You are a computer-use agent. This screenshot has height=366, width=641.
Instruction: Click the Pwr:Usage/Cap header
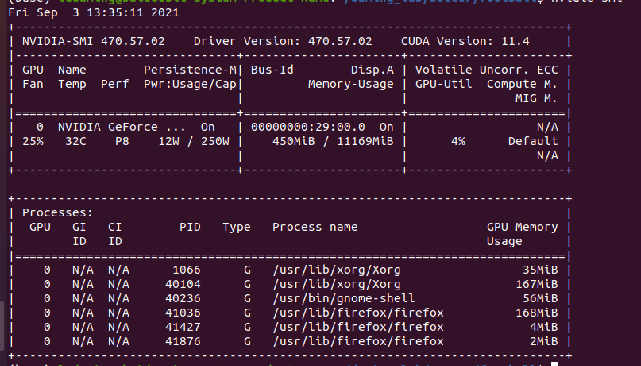(x=190, y=84)
